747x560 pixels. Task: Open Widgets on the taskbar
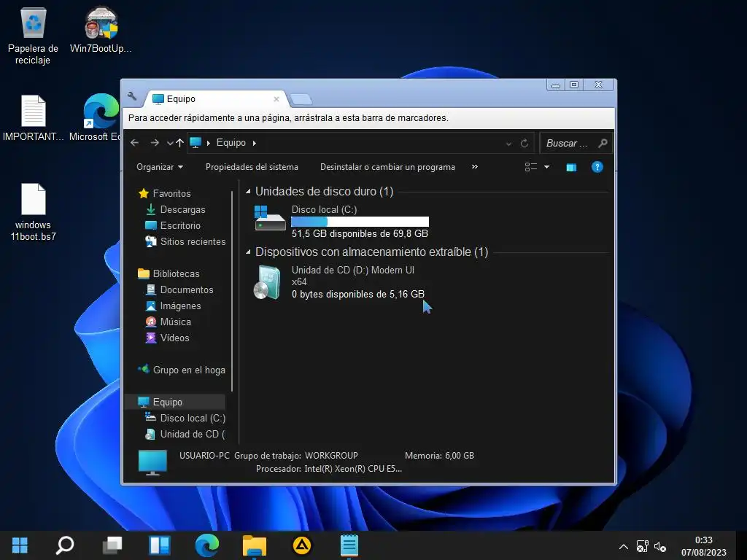tap(160, 545)
